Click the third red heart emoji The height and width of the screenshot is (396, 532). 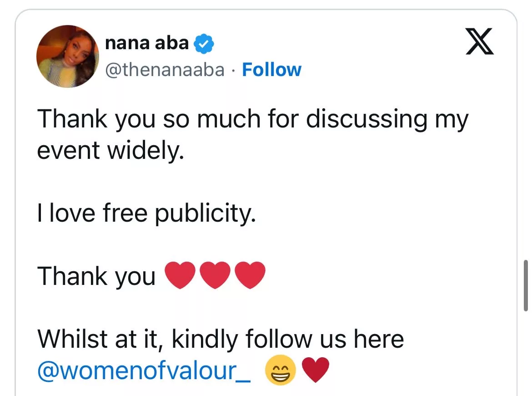click(x=250, y=276)
